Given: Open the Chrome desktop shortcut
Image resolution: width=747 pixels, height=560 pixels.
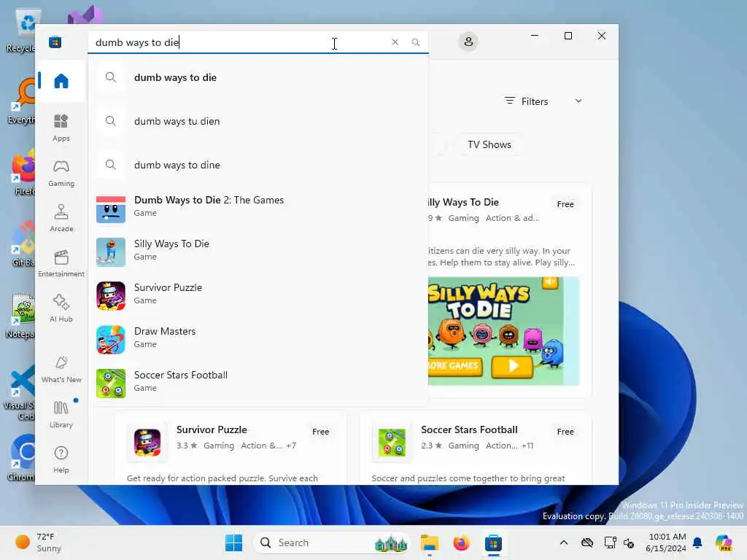Looking at the screenshot, I should click(x=21, y=457).
